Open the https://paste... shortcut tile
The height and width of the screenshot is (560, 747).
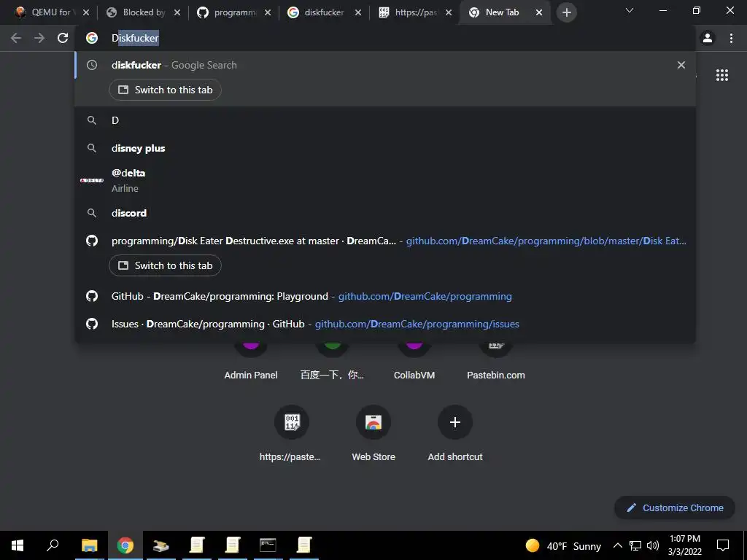pos(292,435)
